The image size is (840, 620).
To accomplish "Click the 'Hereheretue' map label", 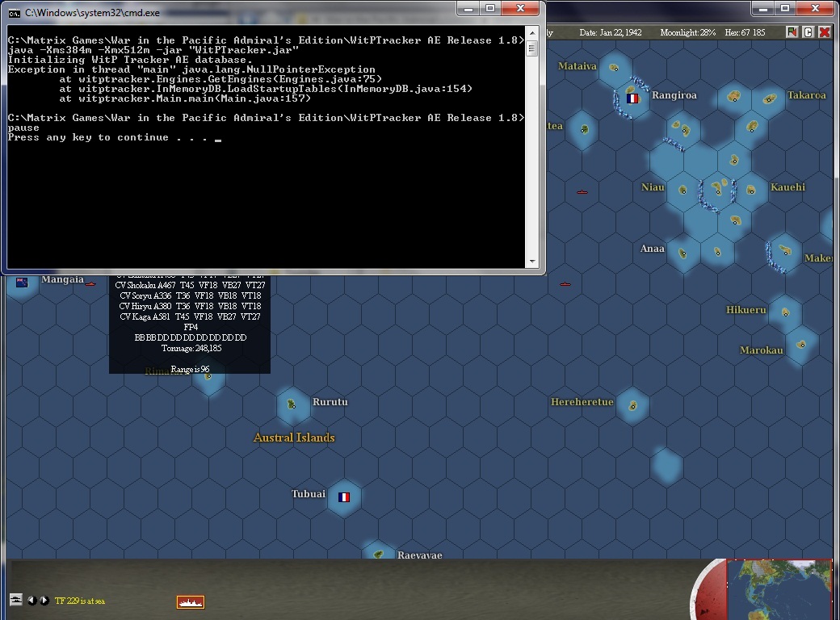I will (582, 401).
